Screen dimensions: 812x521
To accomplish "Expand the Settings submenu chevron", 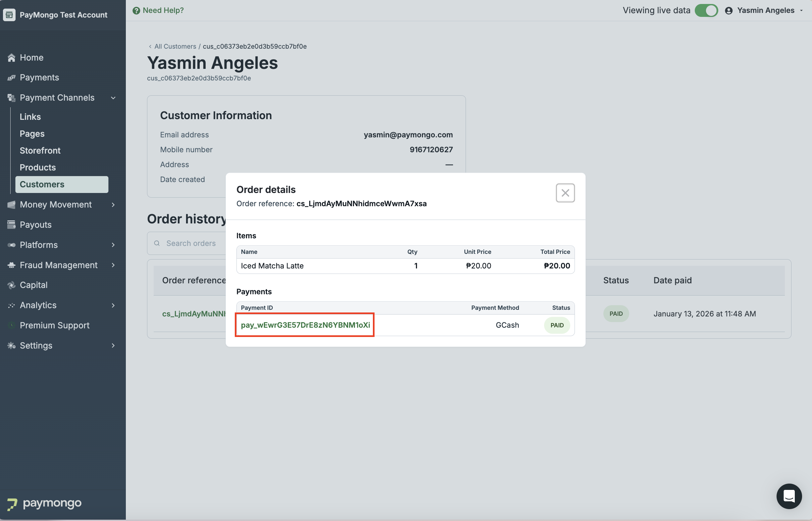I will pyautogui.click(x=113, y=346).
